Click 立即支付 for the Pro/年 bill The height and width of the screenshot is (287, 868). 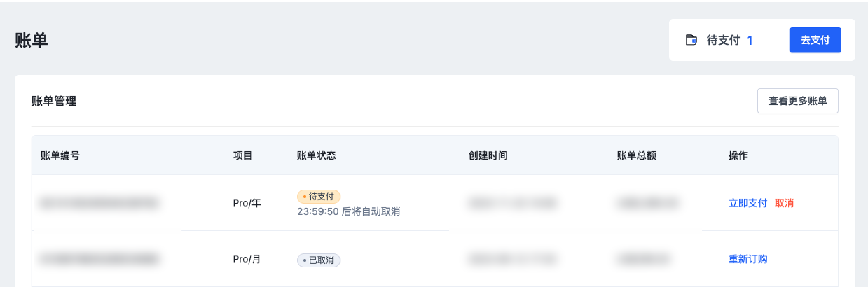pyautogui.click(x=747, y=203)
